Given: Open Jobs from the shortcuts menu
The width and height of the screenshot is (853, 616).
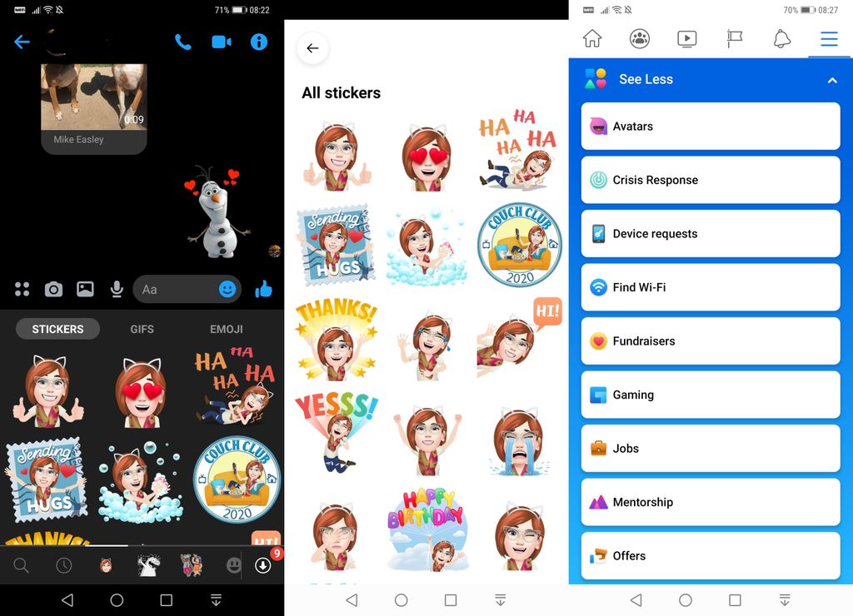Looking at the screenshot, I should 710,448.
